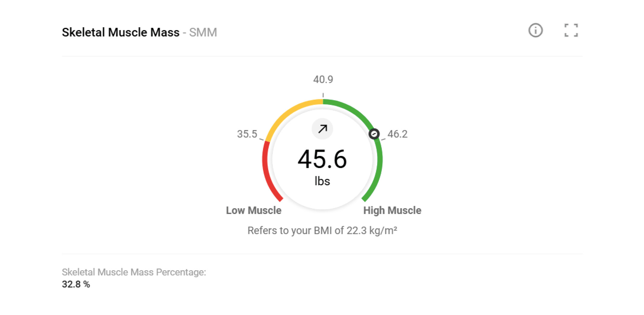Click the 35.5 gauge label

pyautogui.click(x=247, y=134)
